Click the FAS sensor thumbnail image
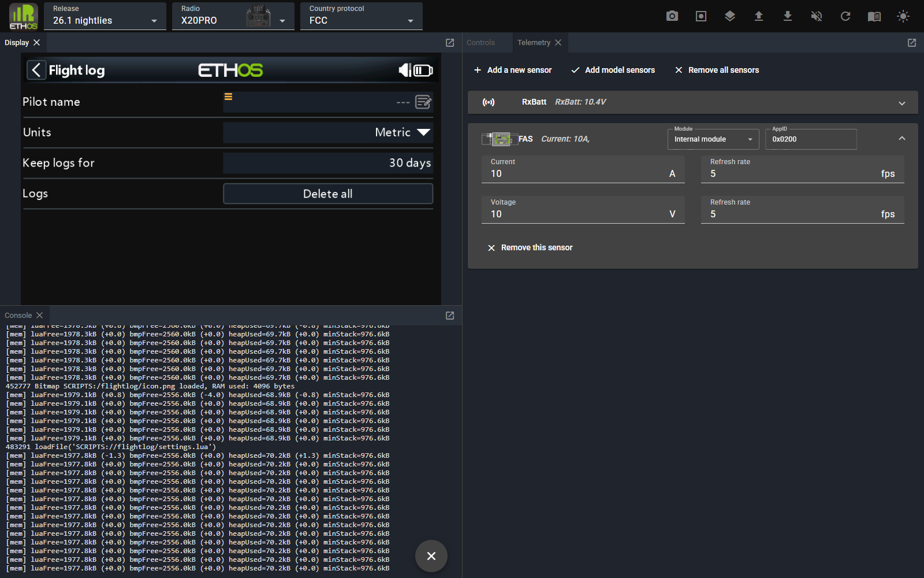The image size is (924, 578). [x=499, y=139]
